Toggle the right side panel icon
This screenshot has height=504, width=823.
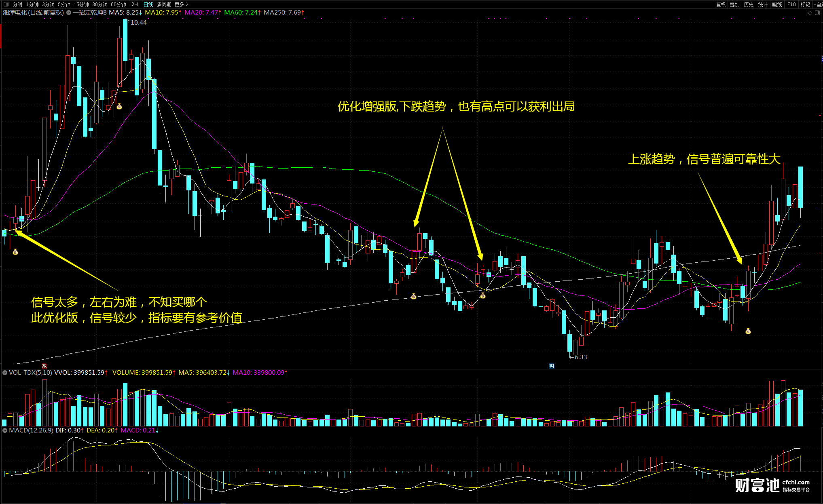[x=817, y=13]
